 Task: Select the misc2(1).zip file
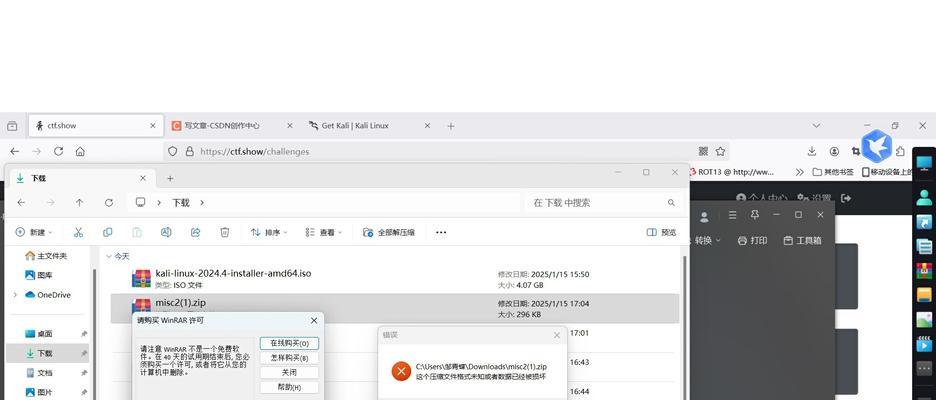(395, 308)
